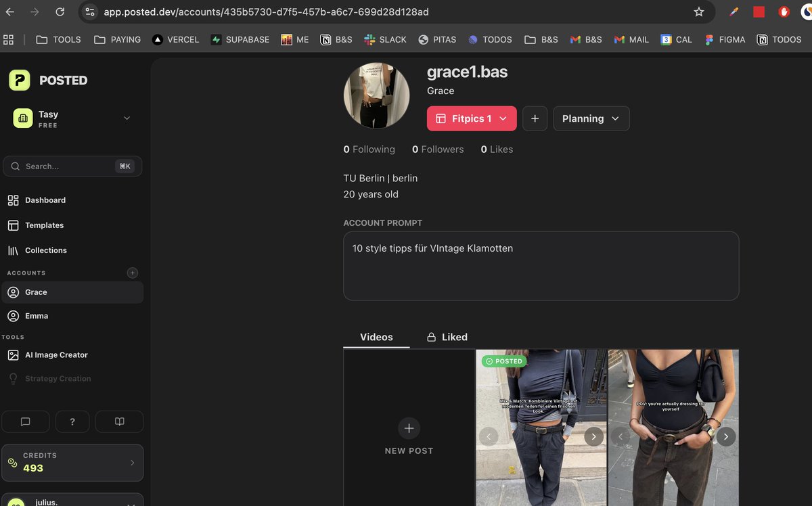812x506 pixels.
Task: Go to previous slide on POSTED video
Action: point(489,436)
